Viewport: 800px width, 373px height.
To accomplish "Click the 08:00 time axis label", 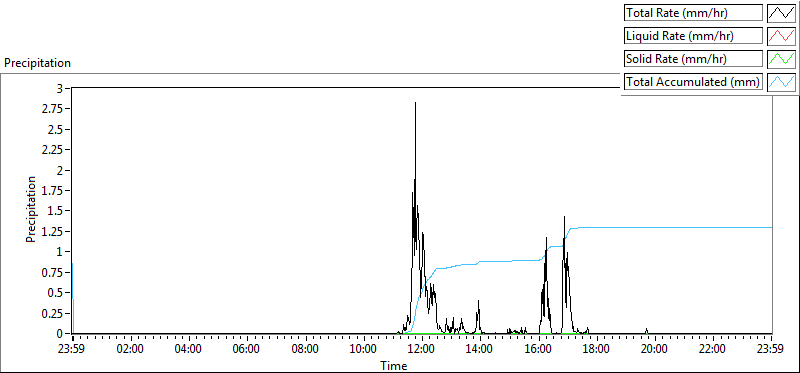I will 306,350.
